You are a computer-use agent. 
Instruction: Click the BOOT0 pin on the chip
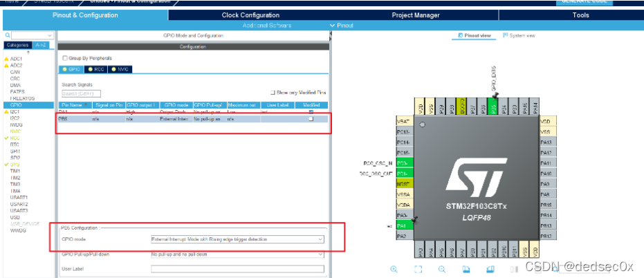461,108
